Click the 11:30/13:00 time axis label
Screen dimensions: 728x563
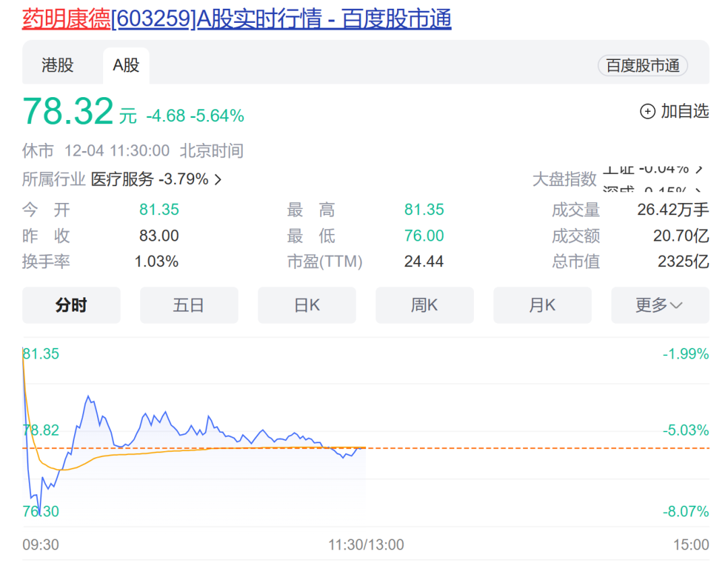pos(366,544)
